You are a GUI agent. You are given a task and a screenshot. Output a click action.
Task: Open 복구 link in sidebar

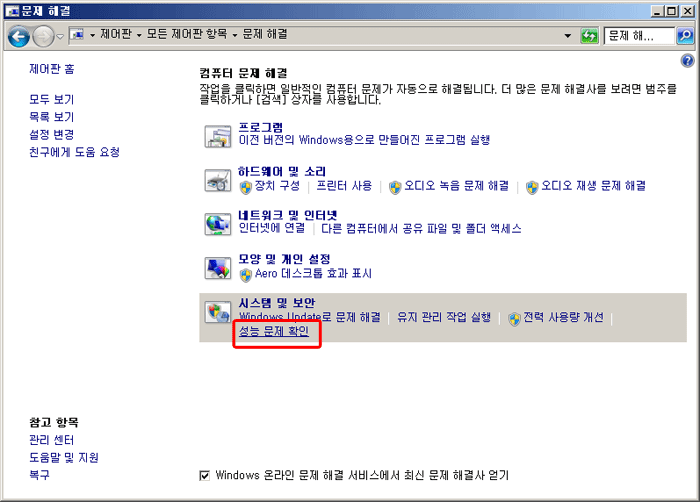pos(39,475)
